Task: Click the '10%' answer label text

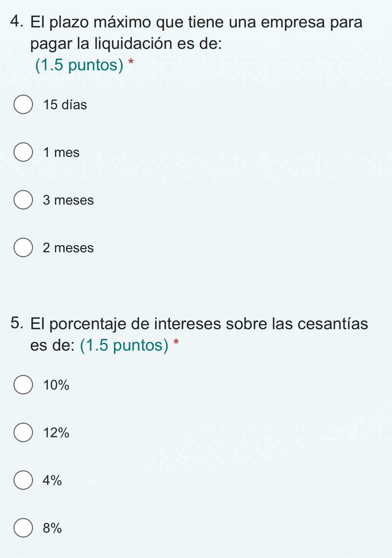Action: 56,385
